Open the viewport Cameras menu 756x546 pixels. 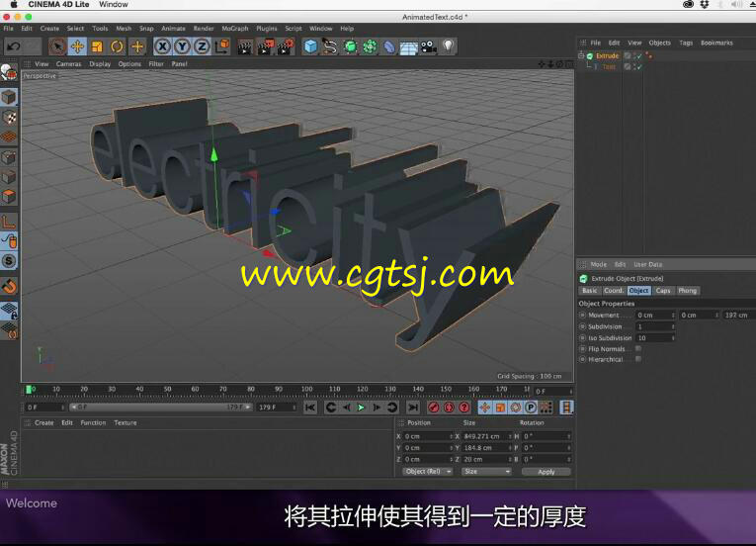pos(68,63)
